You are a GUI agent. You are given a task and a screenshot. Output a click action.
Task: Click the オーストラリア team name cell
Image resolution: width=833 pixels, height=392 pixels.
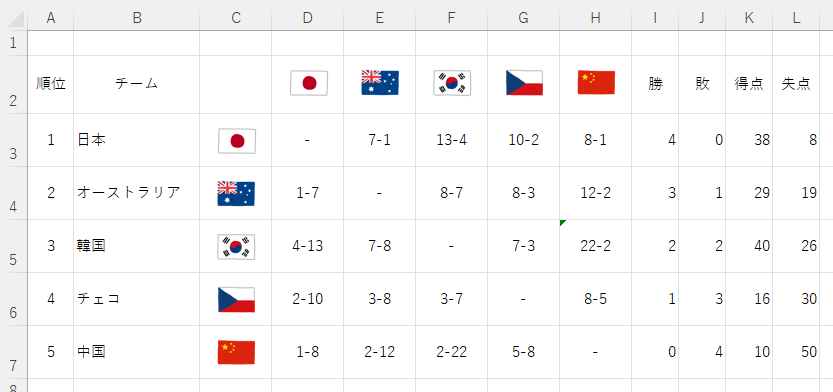(137, 193)
